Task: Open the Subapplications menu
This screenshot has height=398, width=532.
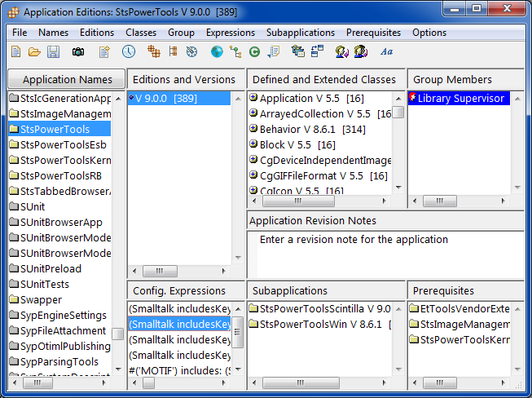Action: pos(300,33)
